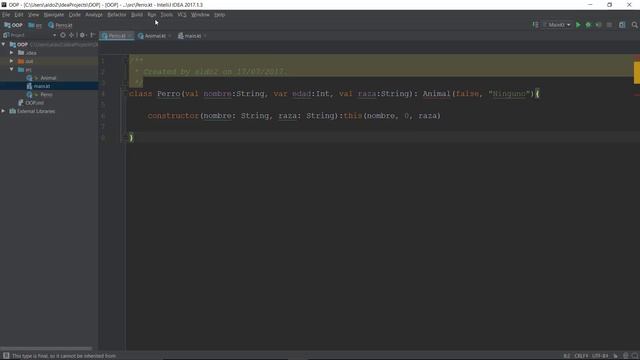The height and width of the screenshot is (360, 640).
Task: Click the red error mark in error stripe
Action: coord(637,95)
